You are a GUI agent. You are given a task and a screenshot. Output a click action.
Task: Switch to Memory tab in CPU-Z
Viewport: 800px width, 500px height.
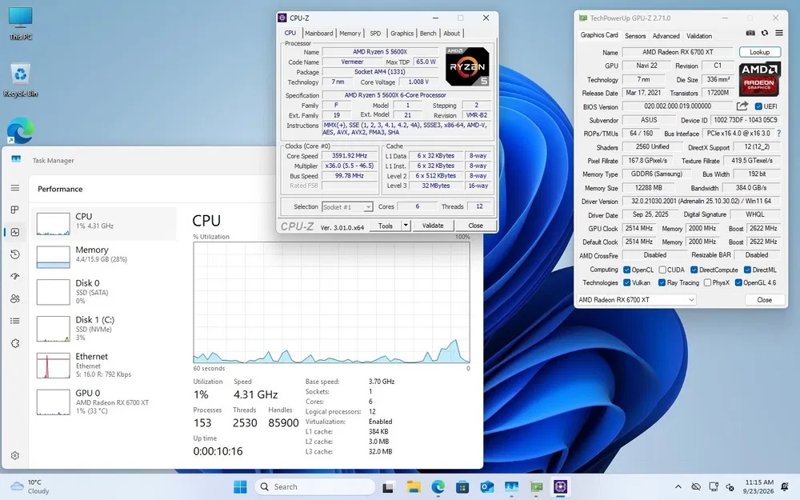point(350,33)
